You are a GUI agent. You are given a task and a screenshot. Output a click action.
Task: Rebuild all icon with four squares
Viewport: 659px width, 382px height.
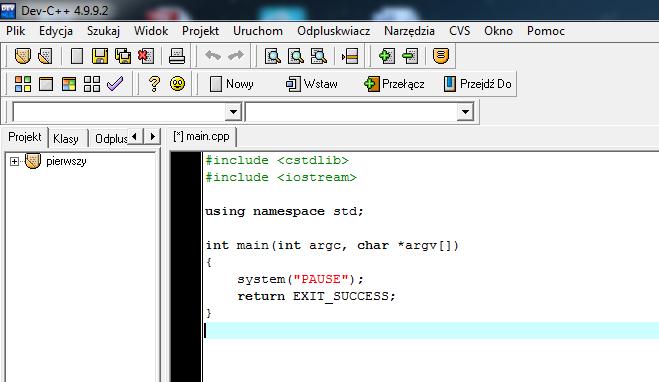click(92, 84)
